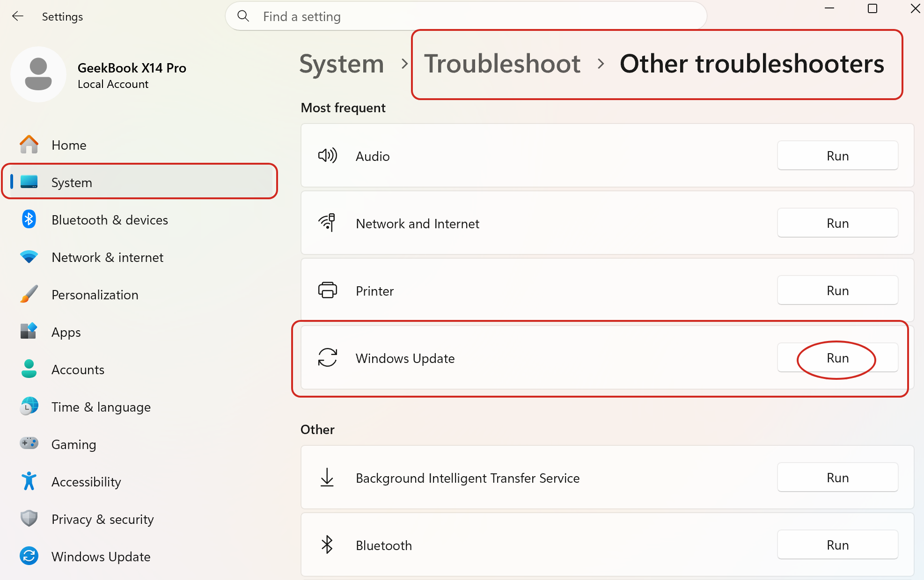
Task: Click the Bluetooth & devices sidebar icon
Action: click(x=29, y=219)
